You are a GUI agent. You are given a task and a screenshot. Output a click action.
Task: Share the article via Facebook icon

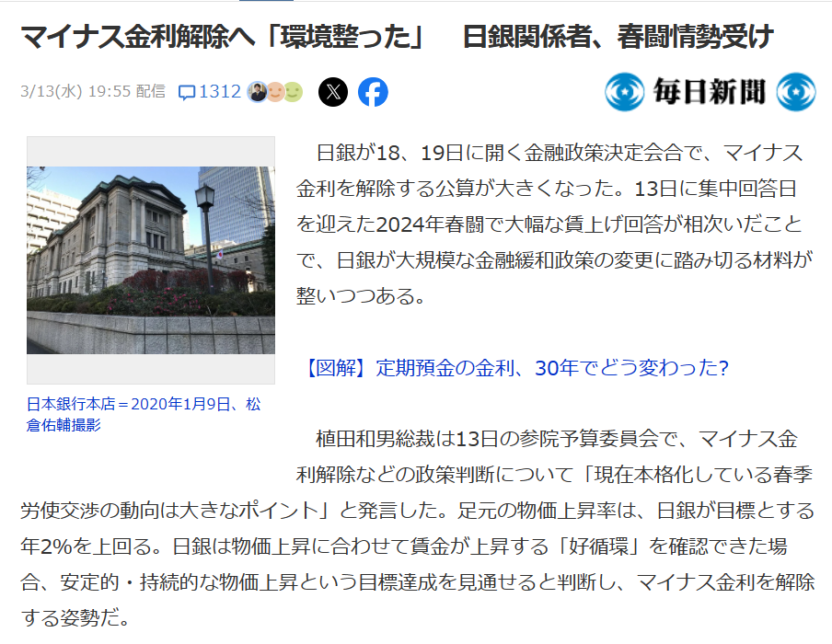tap(373, 92)
